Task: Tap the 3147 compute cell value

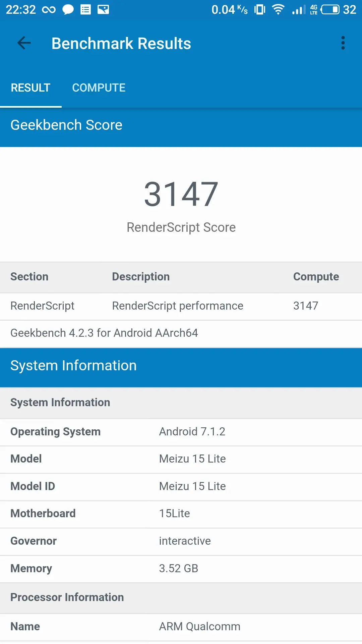Action: click(306, 306)
